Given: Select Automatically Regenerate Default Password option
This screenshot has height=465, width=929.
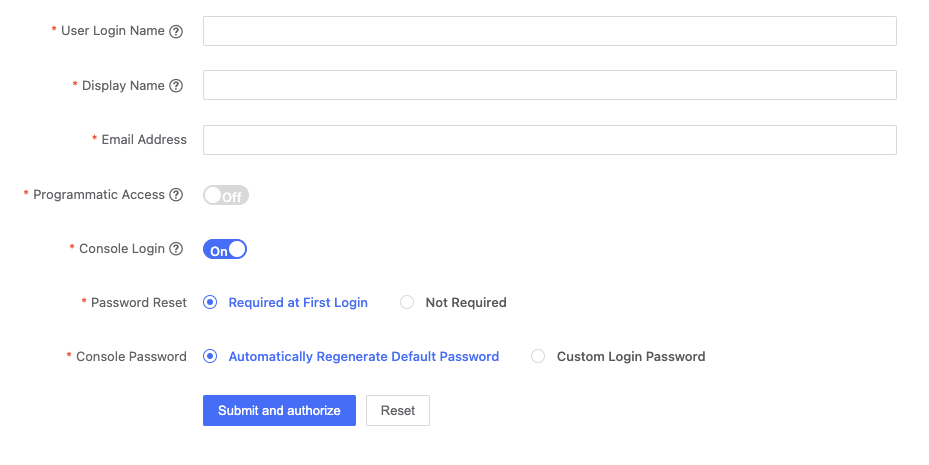Looking at the screenshot, I should point(210,357).
